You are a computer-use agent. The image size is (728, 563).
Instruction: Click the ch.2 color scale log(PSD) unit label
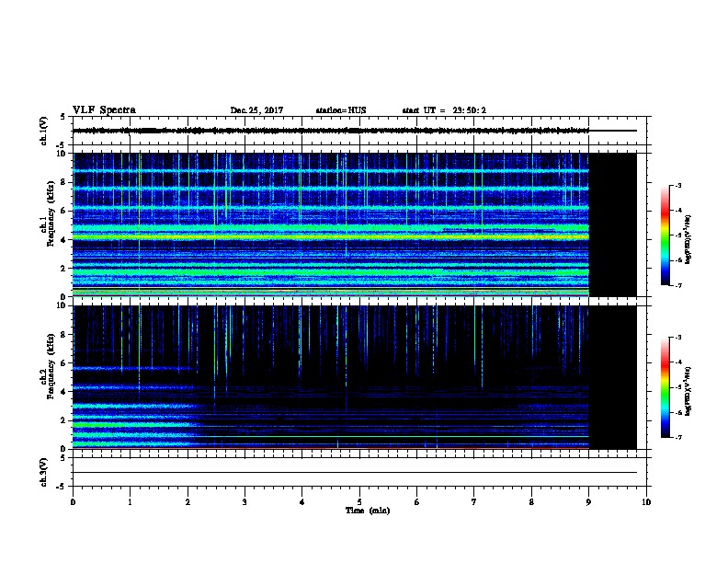point(688,392)
